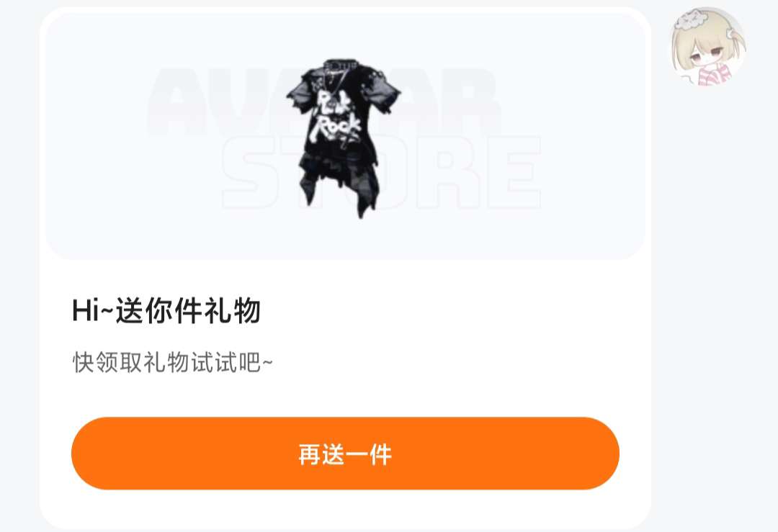Select the Hi~送你件礼物 title text

(x=166, y=310)
